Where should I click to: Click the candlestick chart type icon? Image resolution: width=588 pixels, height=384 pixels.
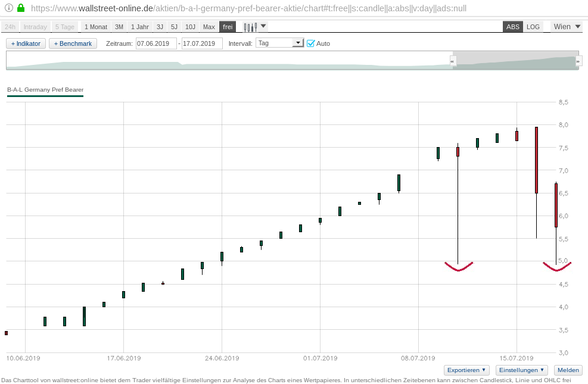click(x=250, y=27)
